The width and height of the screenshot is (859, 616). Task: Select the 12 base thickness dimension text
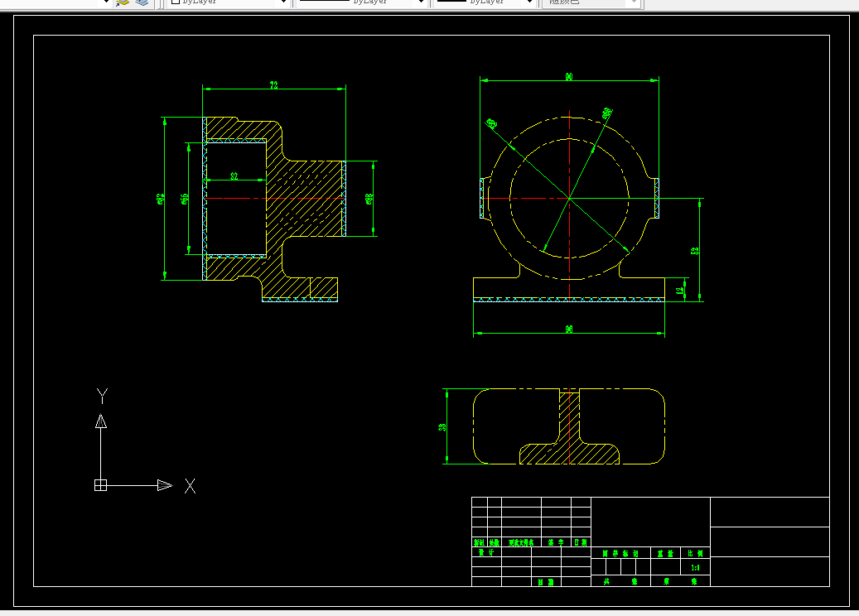click(x=680, y=291)
